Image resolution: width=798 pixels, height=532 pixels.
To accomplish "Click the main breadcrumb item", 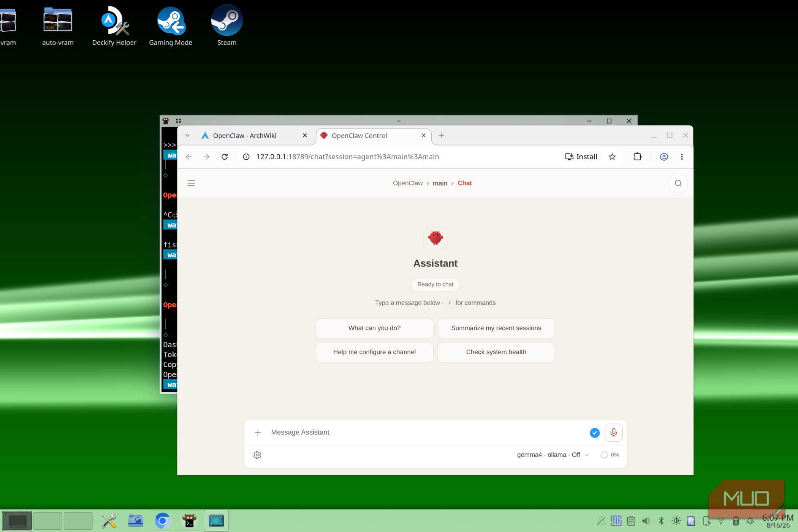I will (440, 183).
